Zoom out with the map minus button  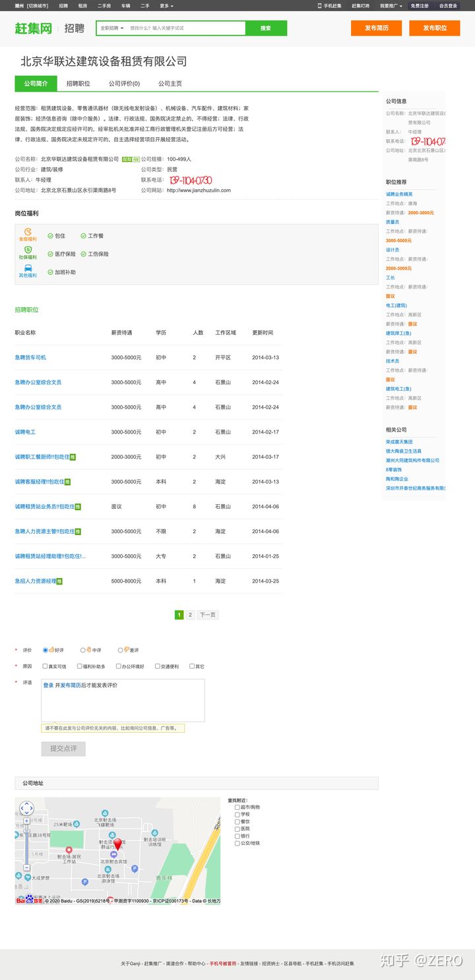coord(26,868)
